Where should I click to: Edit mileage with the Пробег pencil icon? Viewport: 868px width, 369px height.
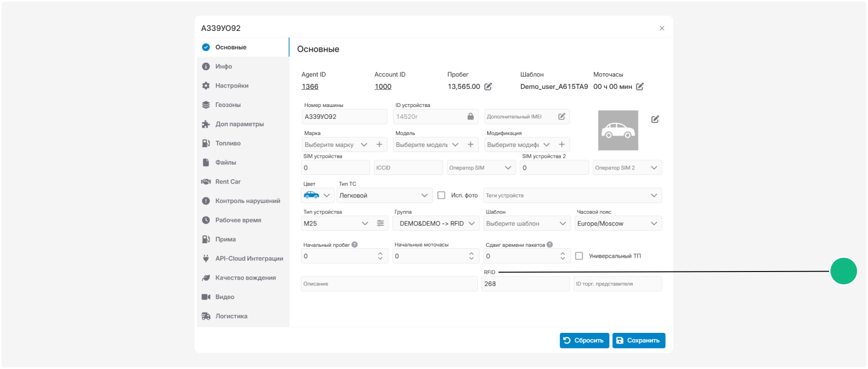[x=488, y=87]
